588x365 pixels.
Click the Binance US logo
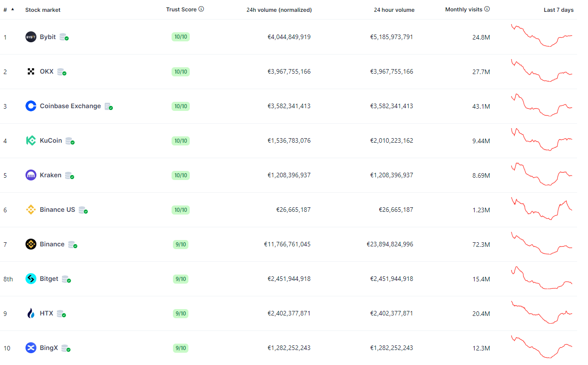pos(31,210)
